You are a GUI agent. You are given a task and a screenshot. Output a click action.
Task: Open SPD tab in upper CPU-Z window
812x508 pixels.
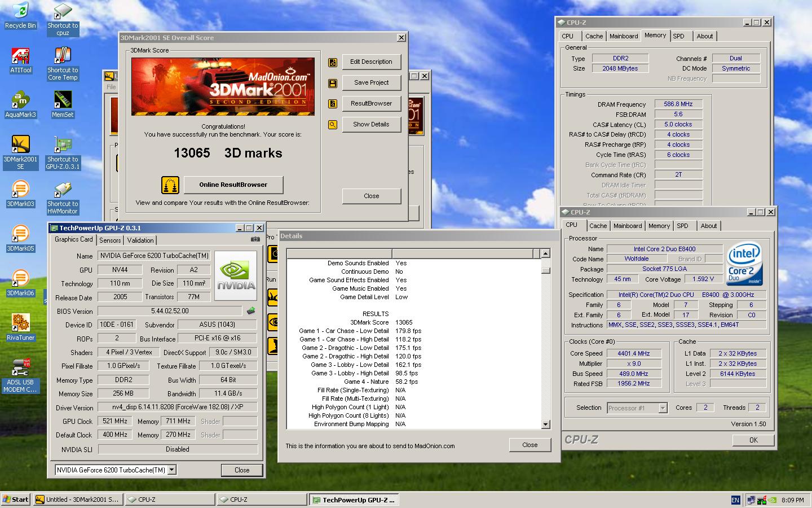(x=679, y=36)
